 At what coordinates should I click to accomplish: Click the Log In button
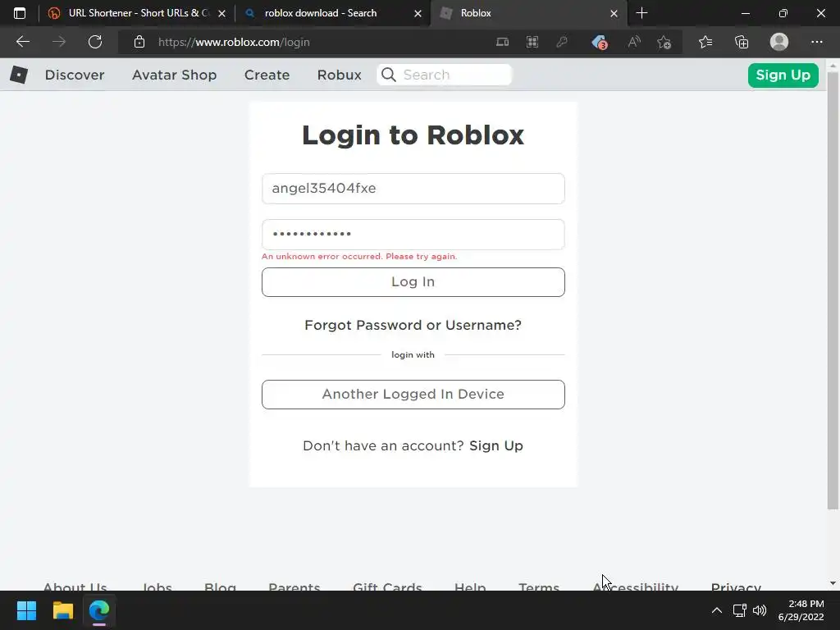pos(413,282)
